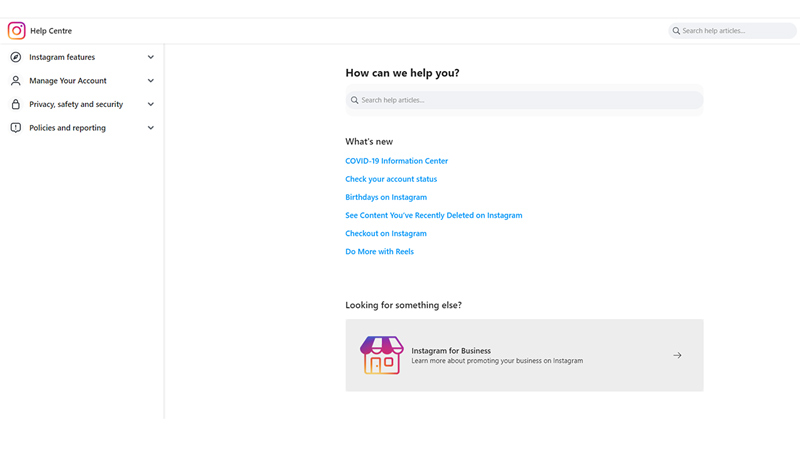Click the person icon beside Manage Your Account

tap(16, 81)
